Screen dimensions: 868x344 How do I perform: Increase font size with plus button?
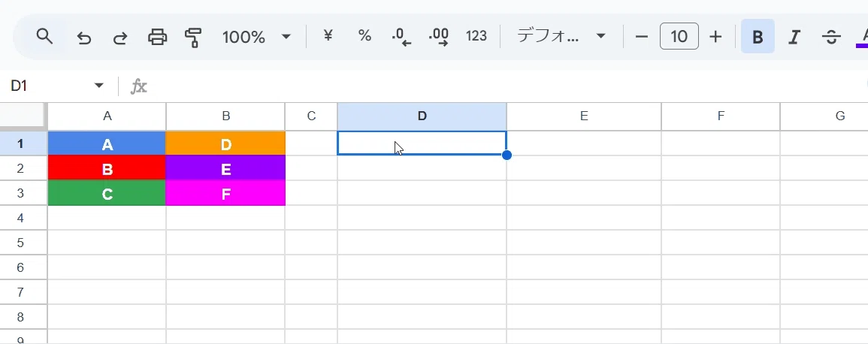pos(715,37)
